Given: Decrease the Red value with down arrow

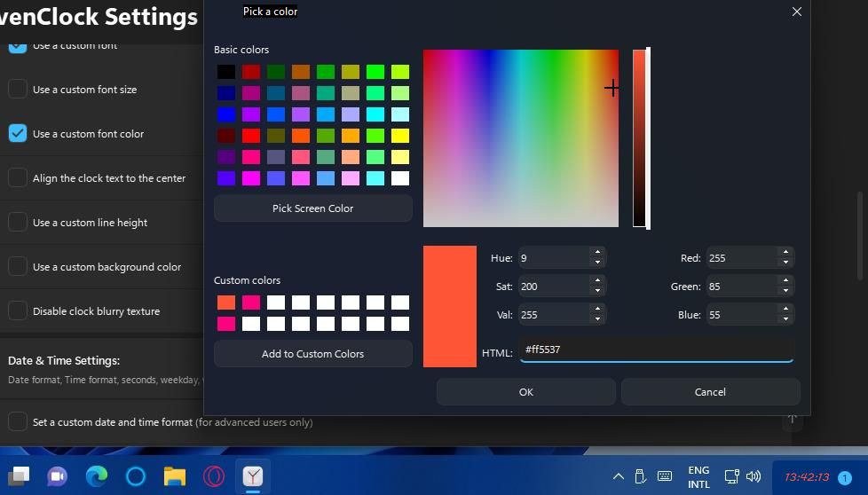Looking at the screenshot, I should (785, 263).
